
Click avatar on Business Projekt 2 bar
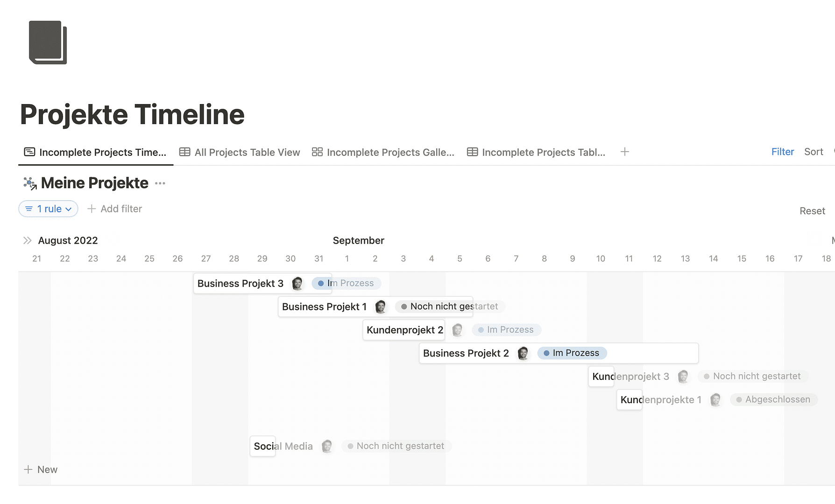tap(523, 353)
